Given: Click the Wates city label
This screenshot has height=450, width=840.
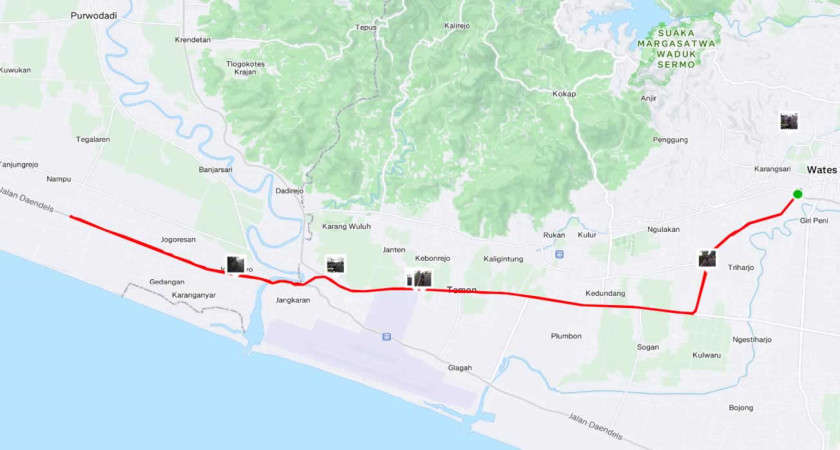Looking at the screenshot, I should tap(821, 170).
